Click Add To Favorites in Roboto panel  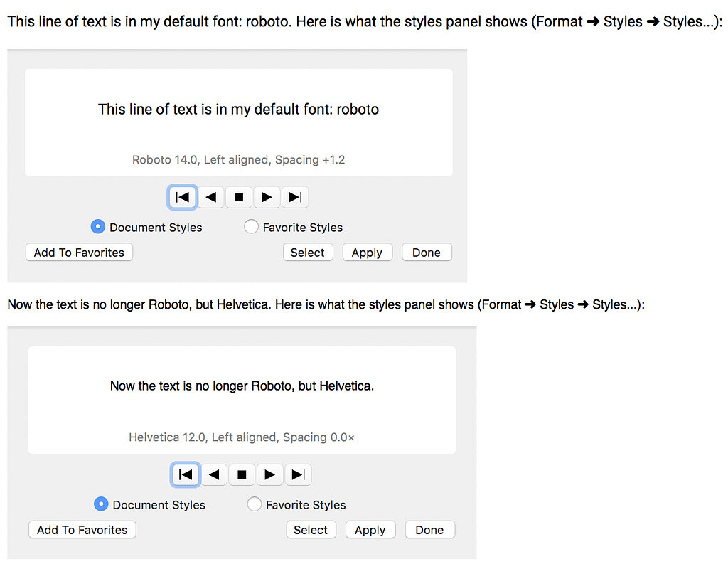(x=79, y=253)
